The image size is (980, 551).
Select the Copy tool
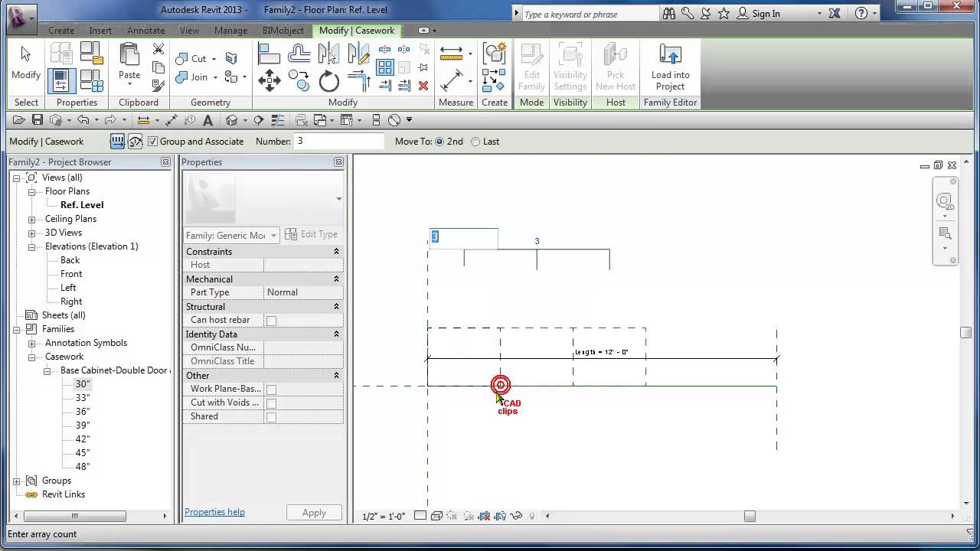pyautogui.click(x=299, y=80)
